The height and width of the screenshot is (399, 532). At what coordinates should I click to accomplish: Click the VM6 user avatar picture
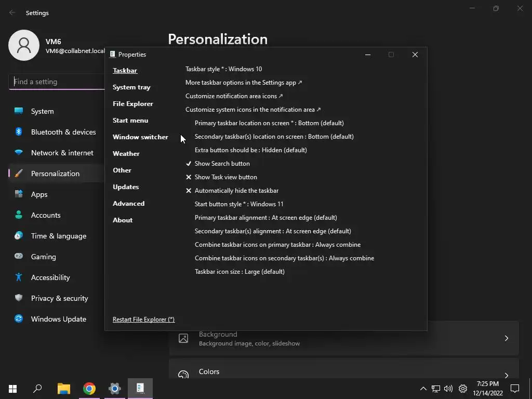pos(24,45)
